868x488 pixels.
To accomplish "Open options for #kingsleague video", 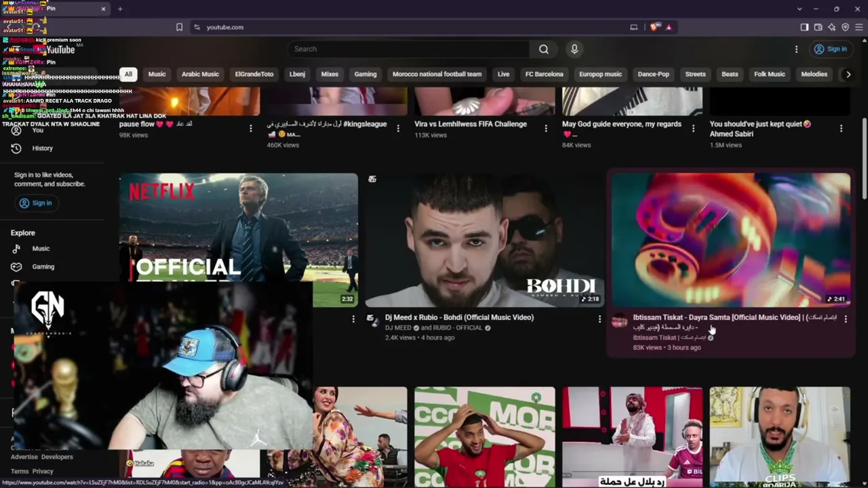I will [398, 128].
